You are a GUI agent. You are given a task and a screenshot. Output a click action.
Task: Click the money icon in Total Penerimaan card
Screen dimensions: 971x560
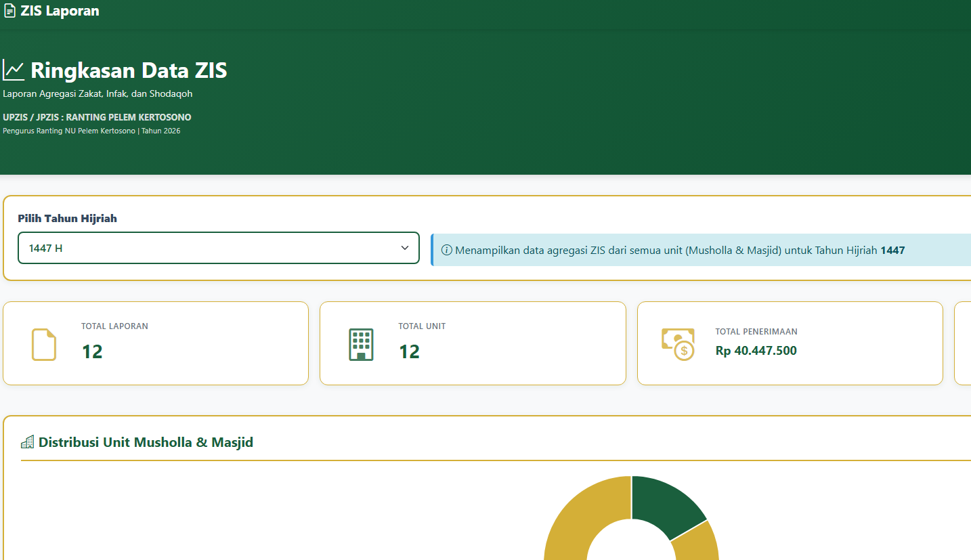pos(678,344)
